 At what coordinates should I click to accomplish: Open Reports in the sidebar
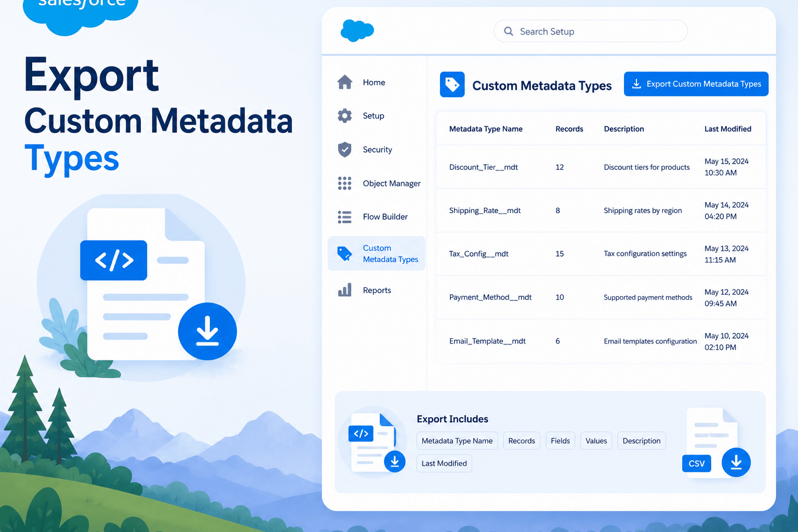click(x=377, y=290)
